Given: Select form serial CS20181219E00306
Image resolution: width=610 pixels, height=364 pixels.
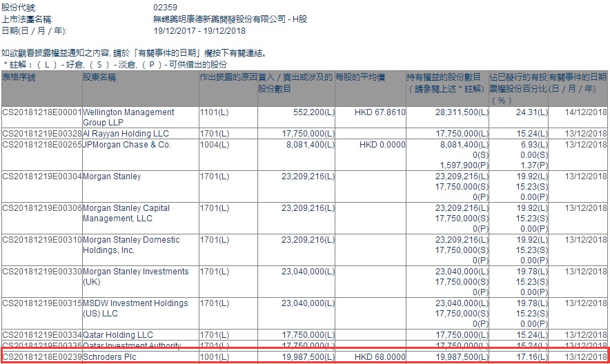Looking at the screenshot, I should click(x=42, y=209).
